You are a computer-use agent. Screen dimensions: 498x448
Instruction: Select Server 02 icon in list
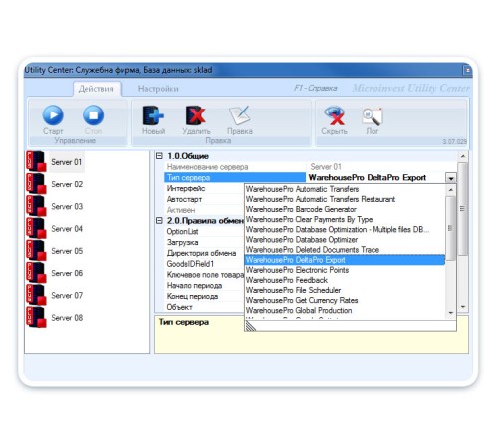pyautogui.click(x=36, y=183)
